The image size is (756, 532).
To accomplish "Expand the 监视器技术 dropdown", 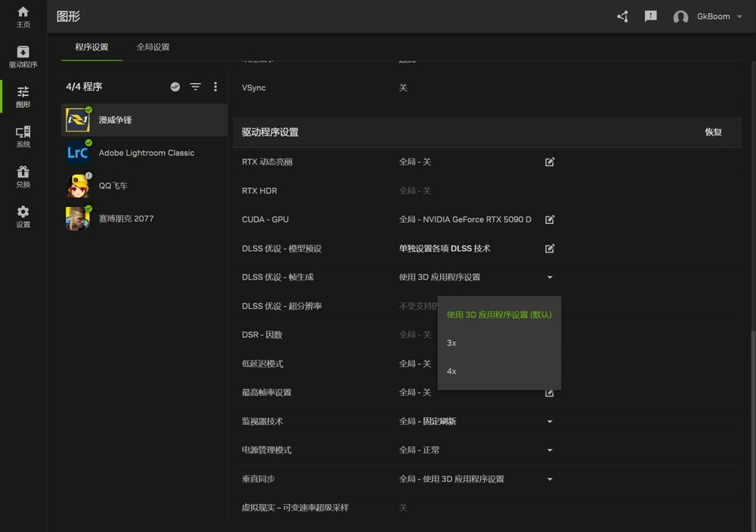I will coord(550,421).
